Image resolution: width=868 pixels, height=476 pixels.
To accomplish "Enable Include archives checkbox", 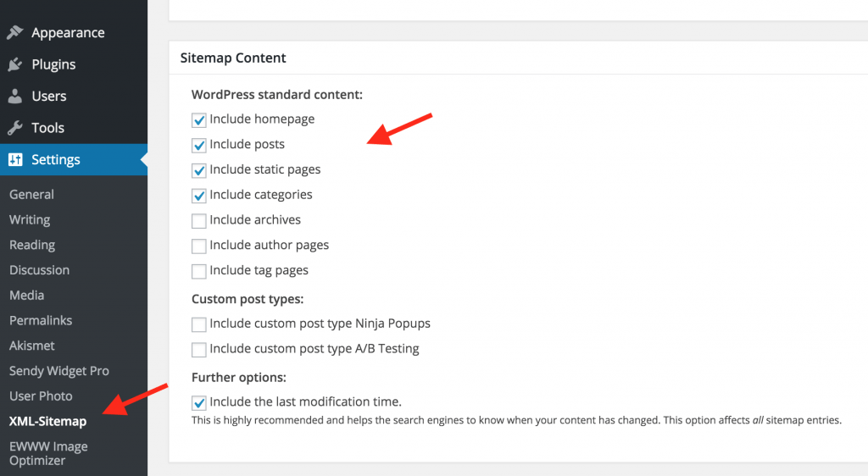I will coord(199,221).
